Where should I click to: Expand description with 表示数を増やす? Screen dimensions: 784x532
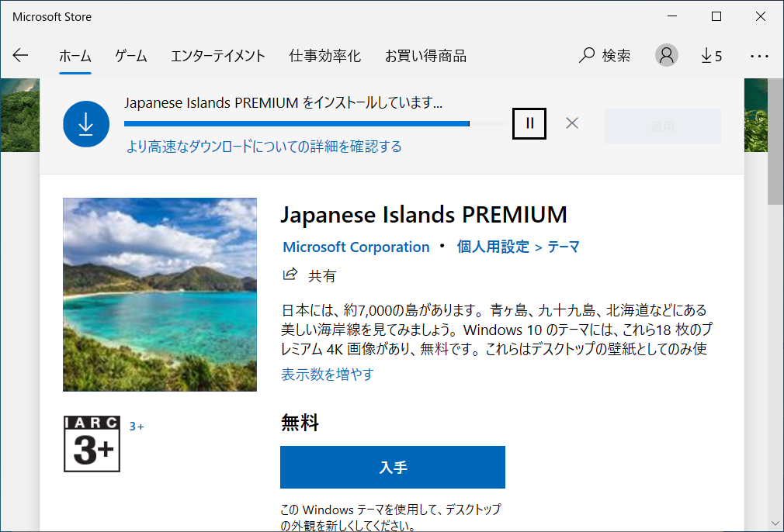tap(327, 374)
